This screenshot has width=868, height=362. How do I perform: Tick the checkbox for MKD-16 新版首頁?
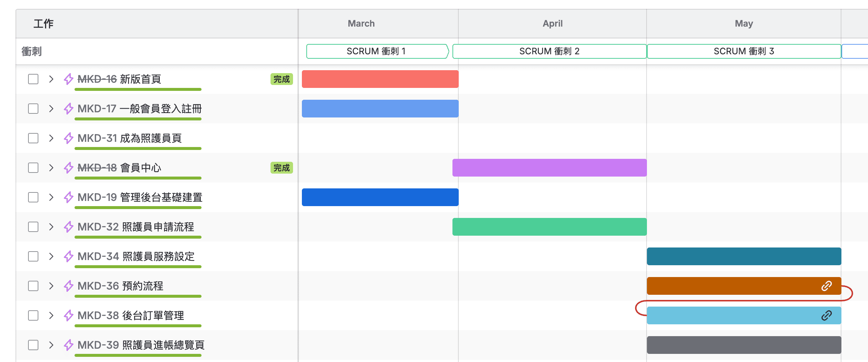tap(33, 79)
